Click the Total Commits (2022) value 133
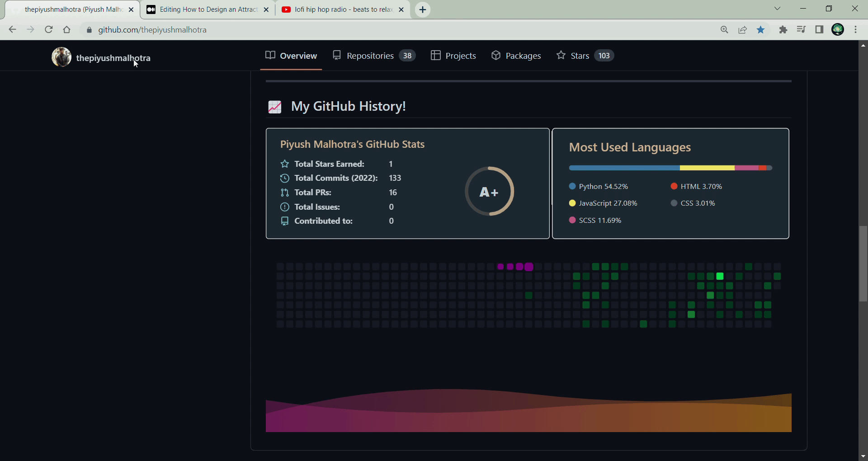Screen dimensions: 868x461 click(395, 178)
